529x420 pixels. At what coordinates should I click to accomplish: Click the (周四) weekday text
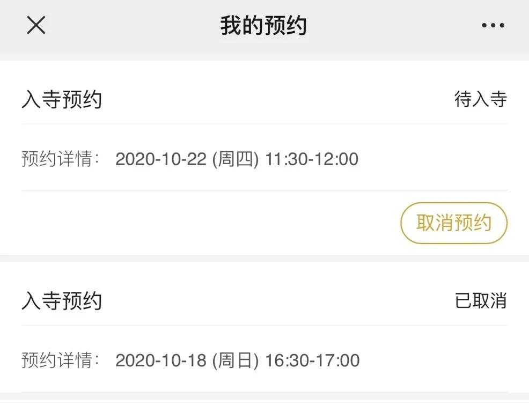point(236,159)
